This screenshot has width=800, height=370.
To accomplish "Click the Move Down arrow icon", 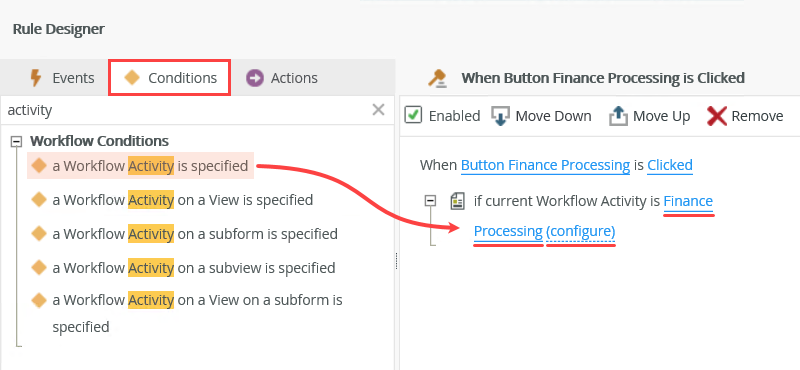I will pos(501,116).
